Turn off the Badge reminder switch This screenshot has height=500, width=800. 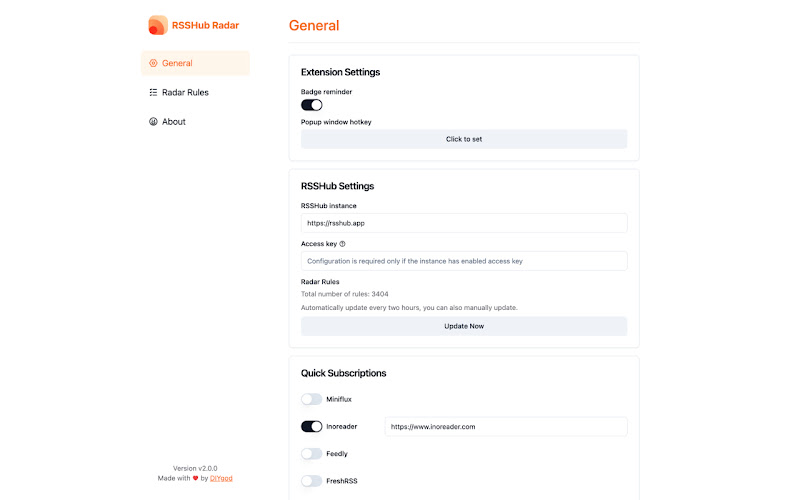312,105
